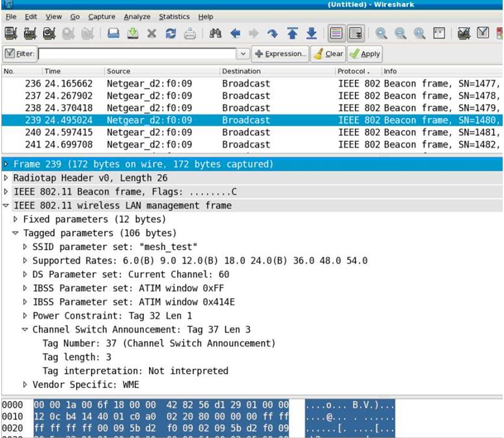
Task: Click the capture options toolbar icon
Action: (30, 33)
